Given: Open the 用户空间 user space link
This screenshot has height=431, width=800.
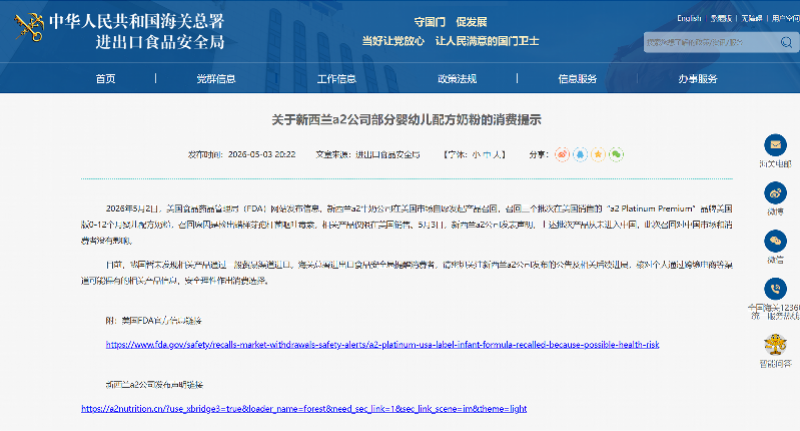Looking at the screenshot, I should click(786, 18).
